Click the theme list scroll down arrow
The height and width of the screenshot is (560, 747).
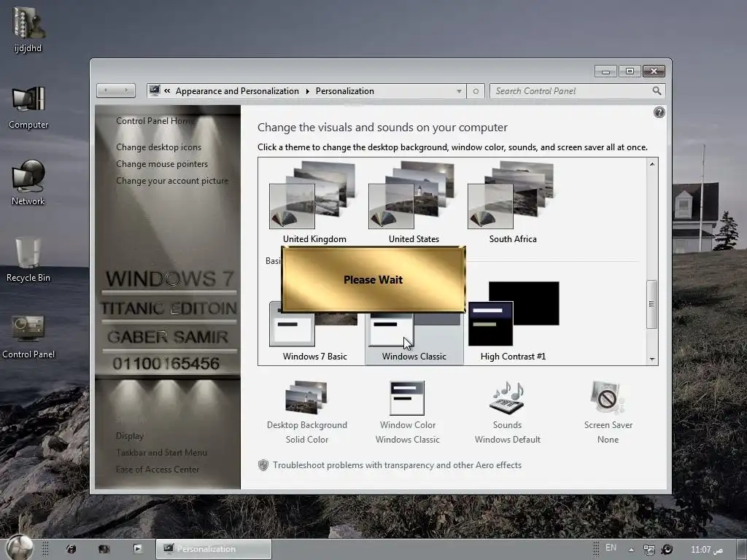click(652, 359)
